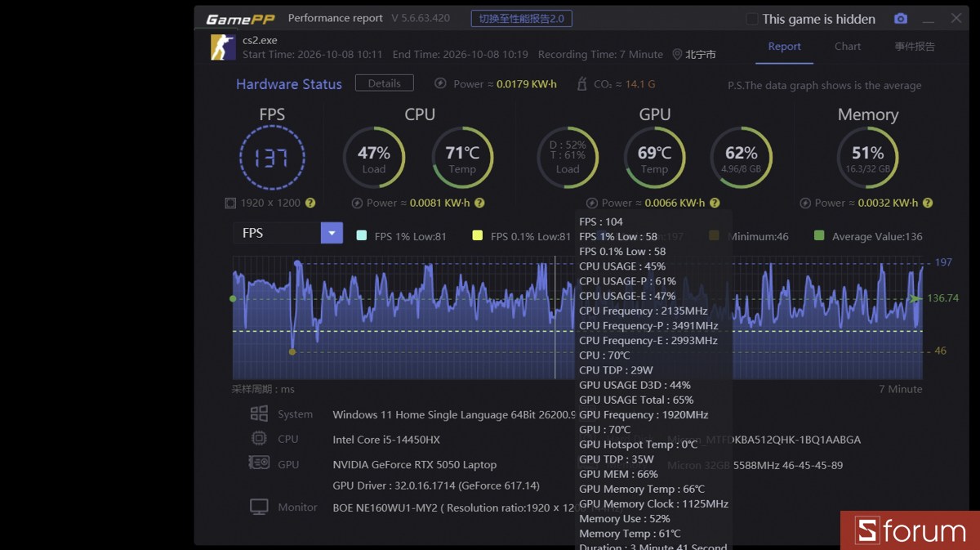Click the tooltip row GPU TDP : 35W
Image resolution: width=980 pixels, height=550 pixels.
pos(617,459)
